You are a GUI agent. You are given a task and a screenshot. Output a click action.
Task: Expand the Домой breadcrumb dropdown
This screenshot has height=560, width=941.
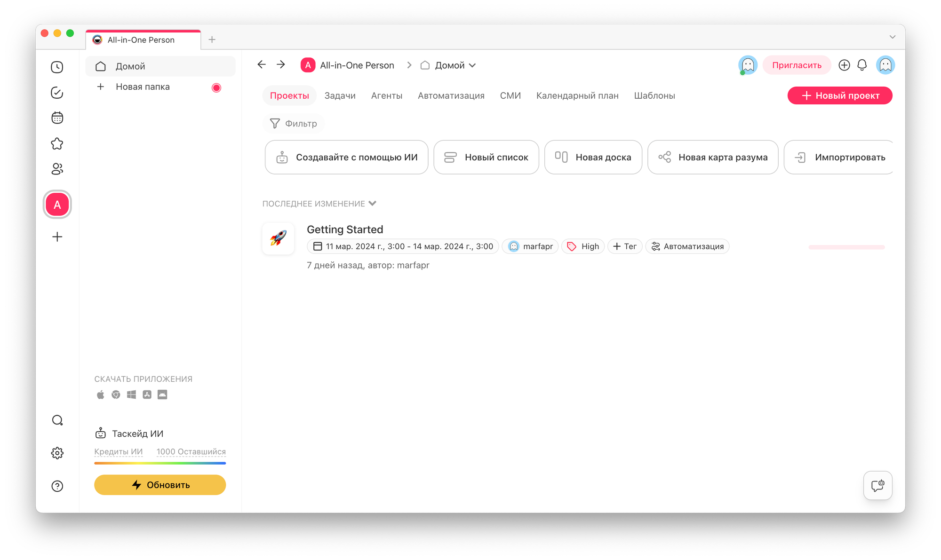[x=472, y=65]
